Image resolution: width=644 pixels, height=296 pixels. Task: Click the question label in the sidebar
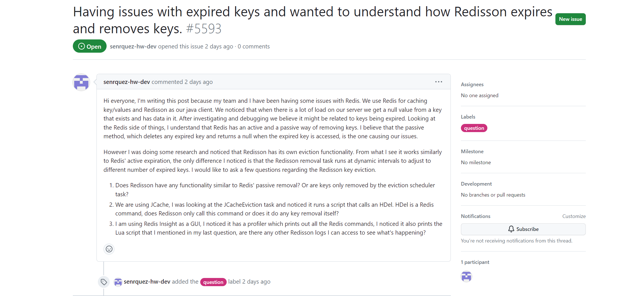474,128
